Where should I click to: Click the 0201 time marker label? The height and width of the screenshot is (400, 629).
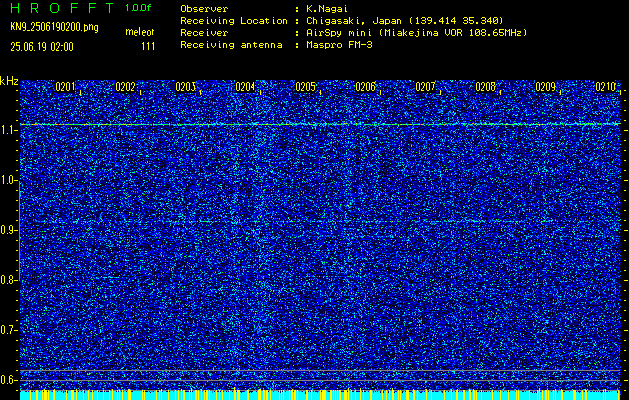pos(65,87)
